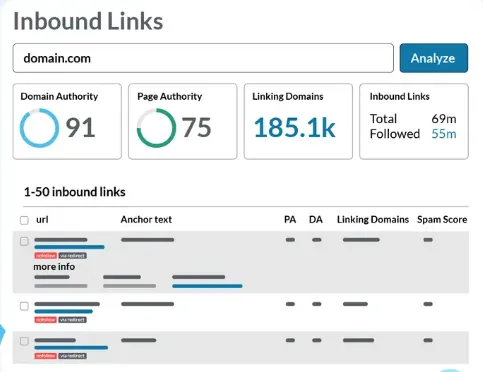
Task: Check the third inbound link row checkbox
Action: tap(24, 341)
